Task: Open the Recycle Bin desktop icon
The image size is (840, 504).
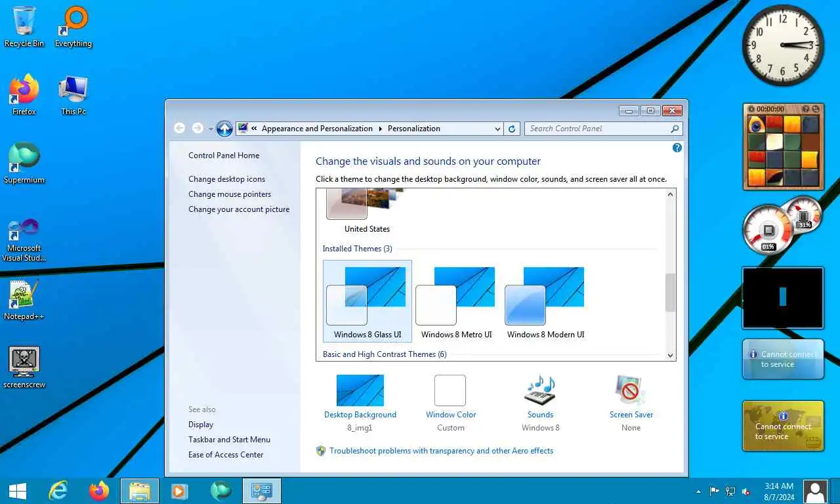Action: pyautogui.click(x=24, y=27)
